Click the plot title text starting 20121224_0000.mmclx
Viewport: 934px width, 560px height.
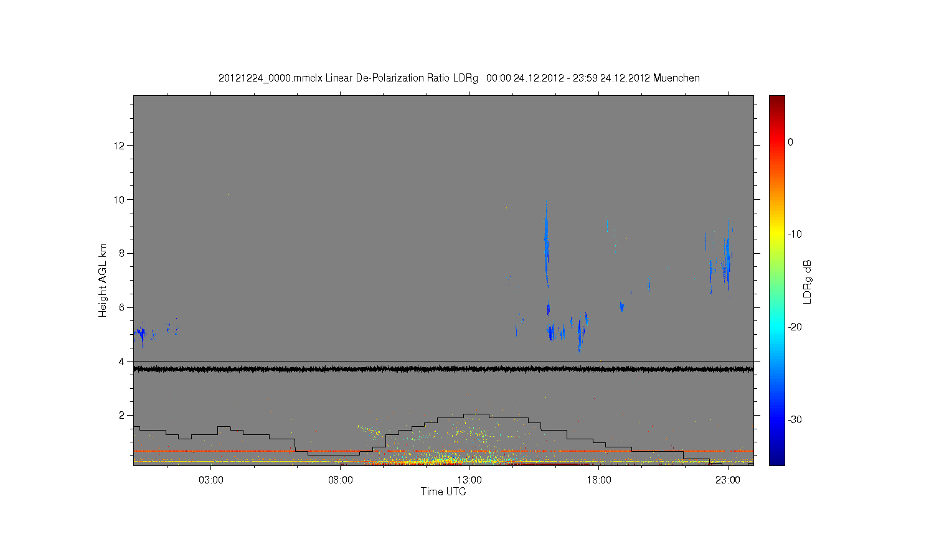[459, 78]
